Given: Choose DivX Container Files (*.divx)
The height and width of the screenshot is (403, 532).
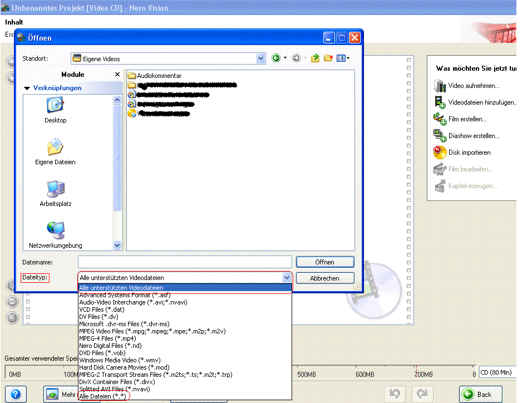Looking at the screenshot, I should [x=185, y=382].
